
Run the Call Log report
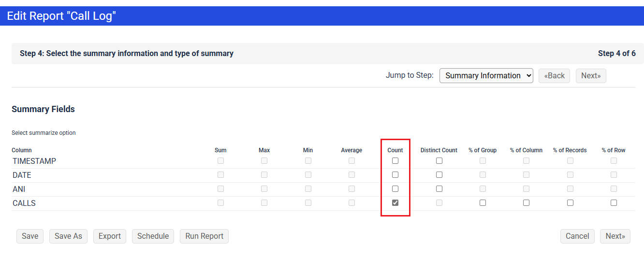tap(204, 236)
